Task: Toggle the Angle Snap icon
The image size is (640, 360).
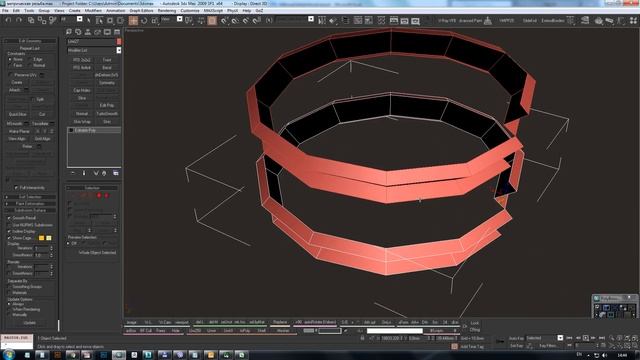Action: click(x=235, y=20)
